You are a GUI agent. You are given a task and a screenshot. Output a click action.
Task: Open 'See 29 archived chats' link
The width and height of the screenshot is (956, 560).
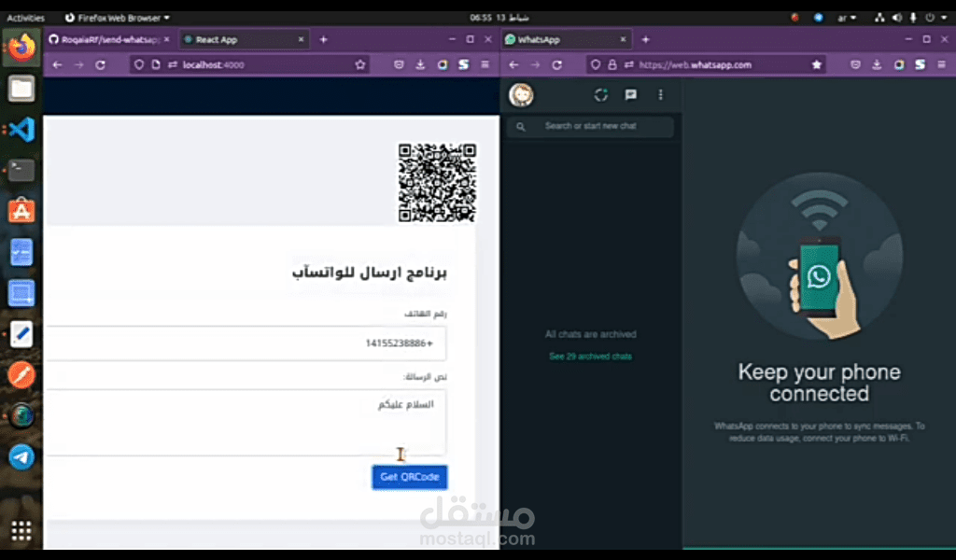590,356
